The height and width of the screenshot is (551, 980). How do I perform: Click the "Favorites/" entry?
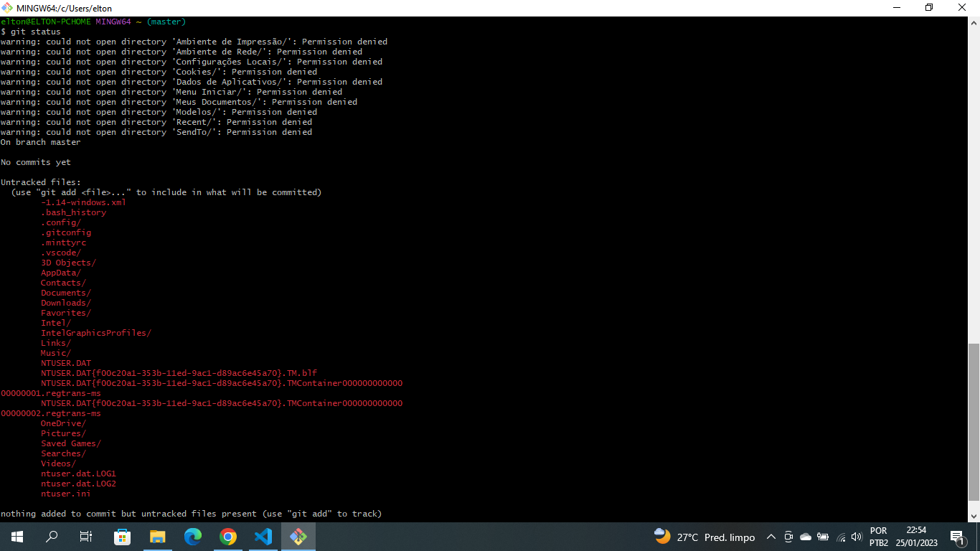pos(66,313)
